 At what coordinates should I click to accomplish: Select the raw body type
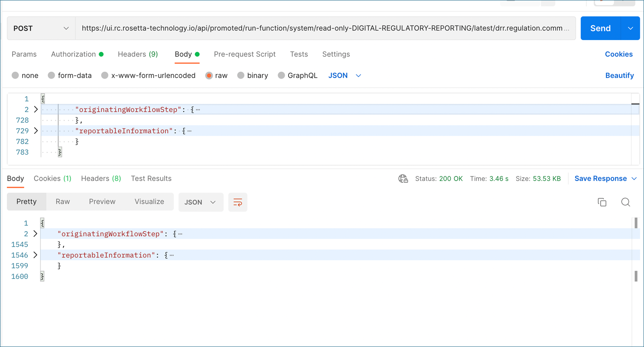click(209, 75)
